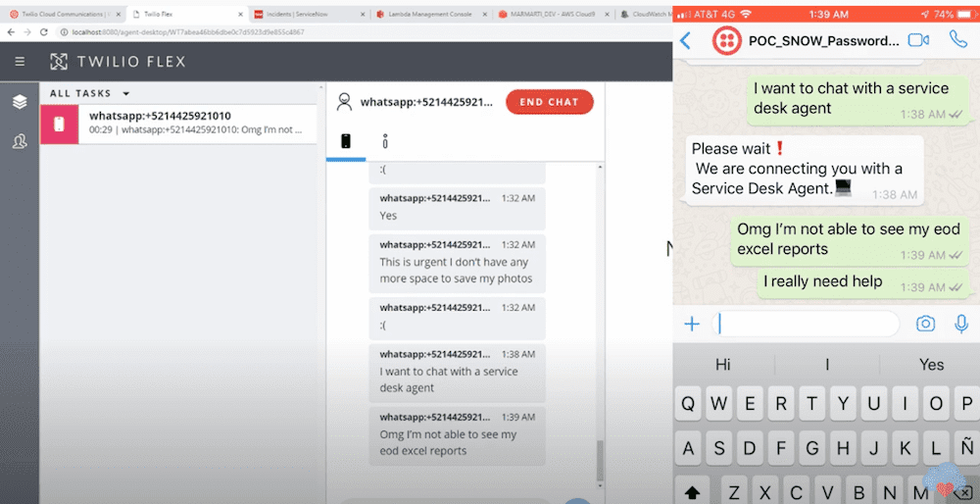Image resolution: width=980 pixels, height=504 pixels.
Task: Click the 'This is urgent' photos message
Action: point(457,263)
